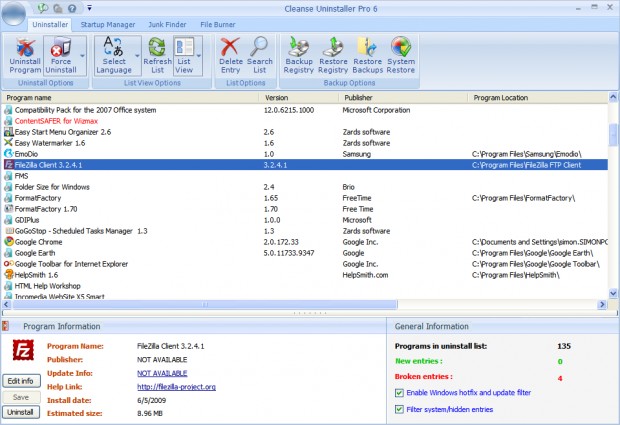The height and width of the screenshot is (425, 620).
Task: Click the Uninstall button in Program Information
Action: [x=21, y=412]
